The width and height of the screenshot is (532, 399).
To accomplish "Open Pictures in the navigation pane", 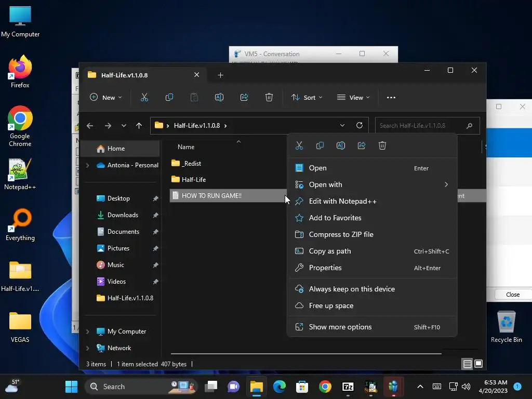I will tap(118, 248).
